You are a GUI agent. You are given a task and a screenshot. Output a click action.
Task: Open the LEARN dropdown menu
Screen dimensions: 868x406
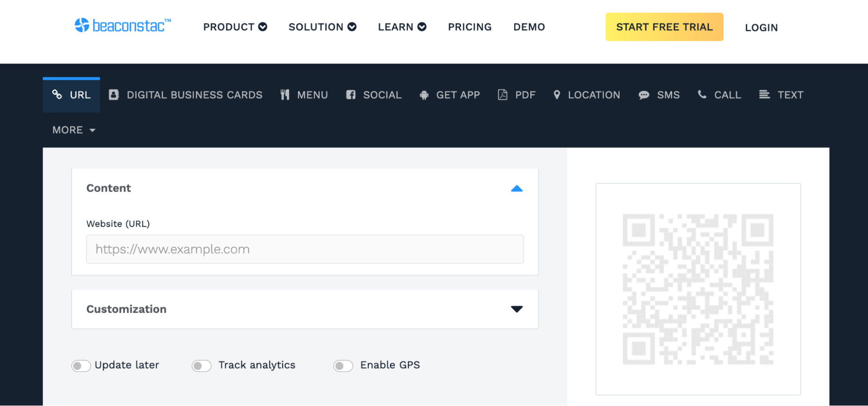point(402,27)
